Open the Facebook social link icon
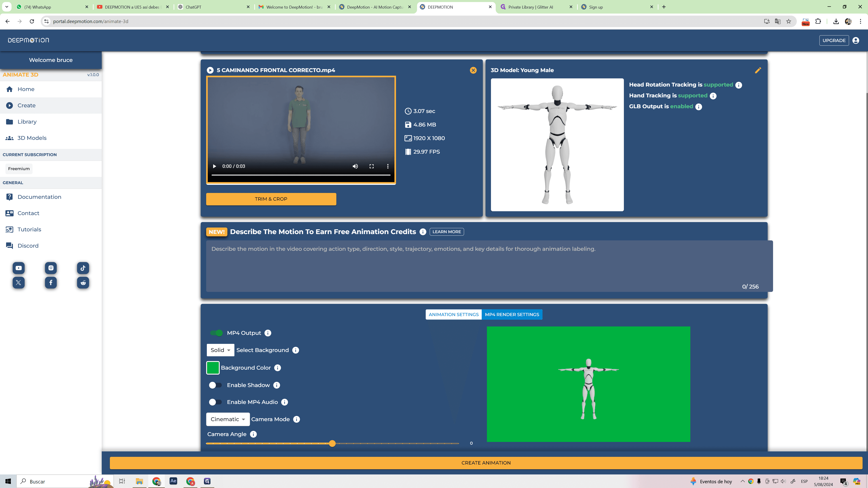The image size is (868, 488). tap(51, 283)
